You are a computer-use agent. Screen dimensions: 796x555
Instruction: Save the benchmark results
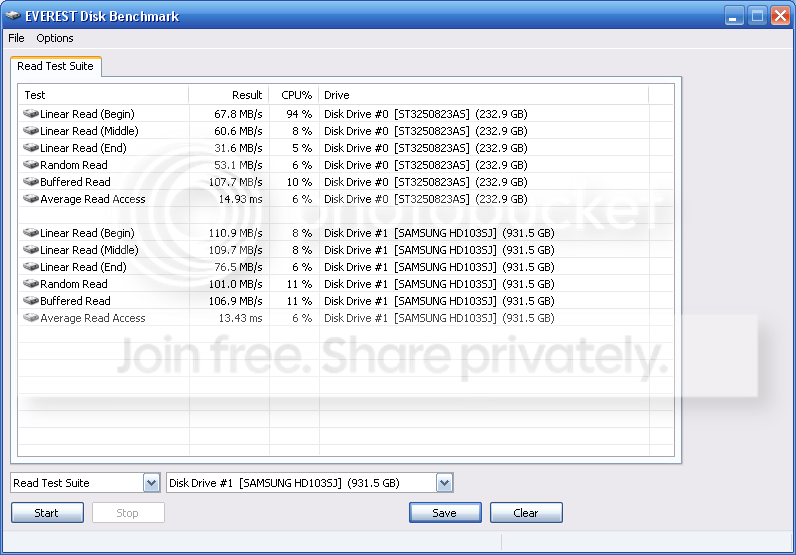445,513
